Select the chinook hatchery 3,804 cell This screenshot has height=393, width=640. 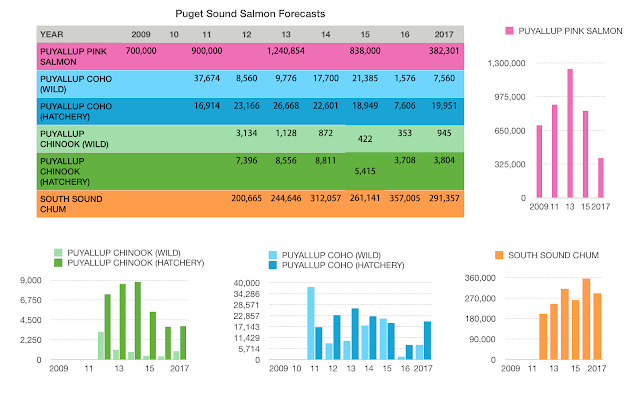(444, 160)
